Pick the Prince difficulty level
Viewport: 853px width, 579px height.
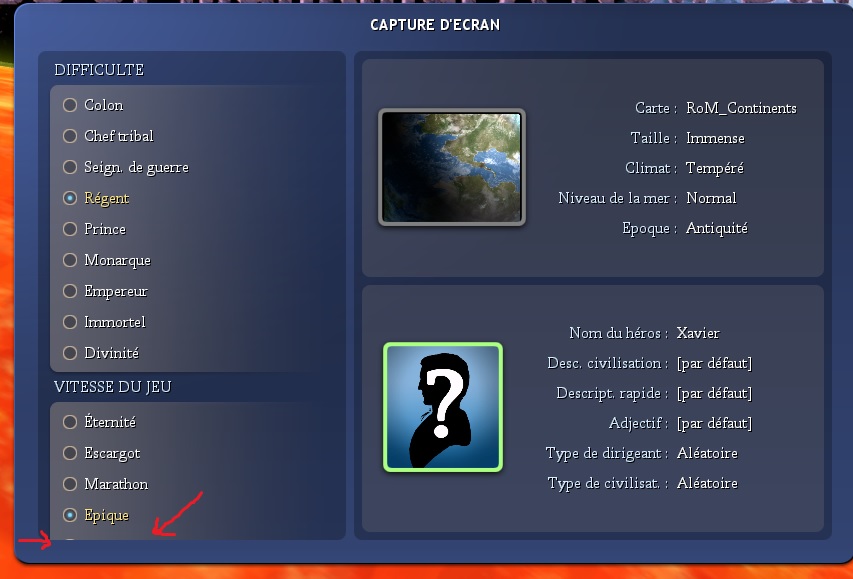point(70,229)
